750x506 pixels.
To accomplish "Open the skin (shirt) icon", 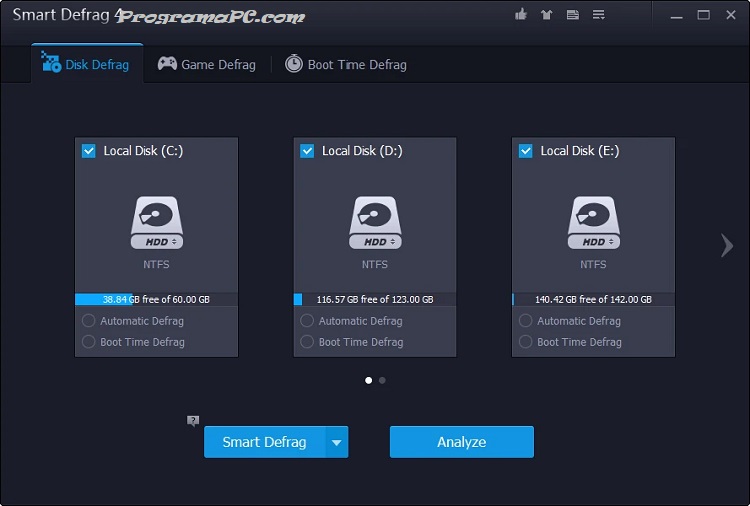I will 546,15.
